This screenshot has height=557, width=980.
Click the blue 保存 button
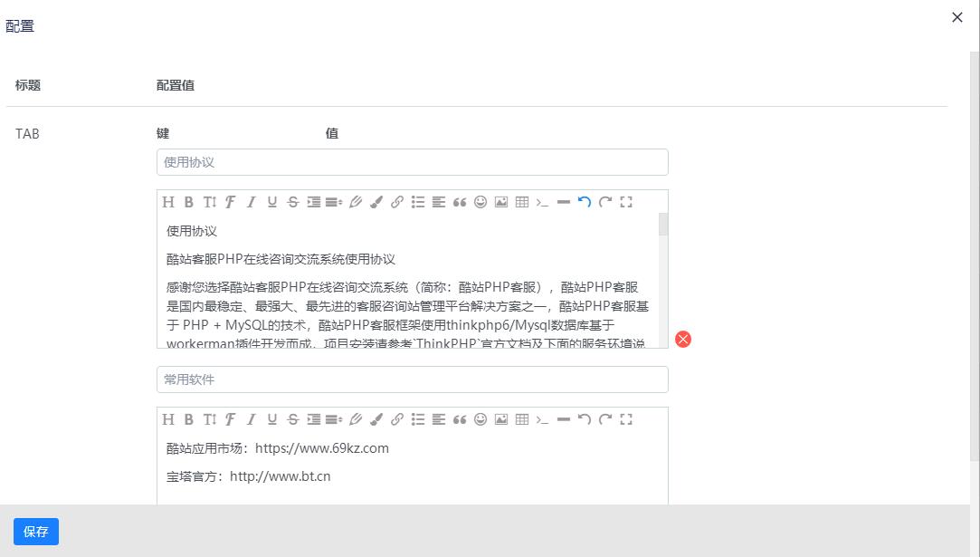(36, 532)
